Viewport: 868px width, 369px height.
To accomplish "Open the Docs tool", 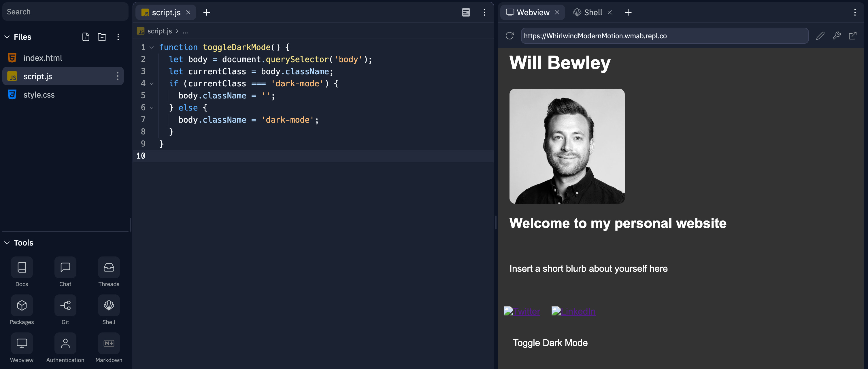I will 22,272.
